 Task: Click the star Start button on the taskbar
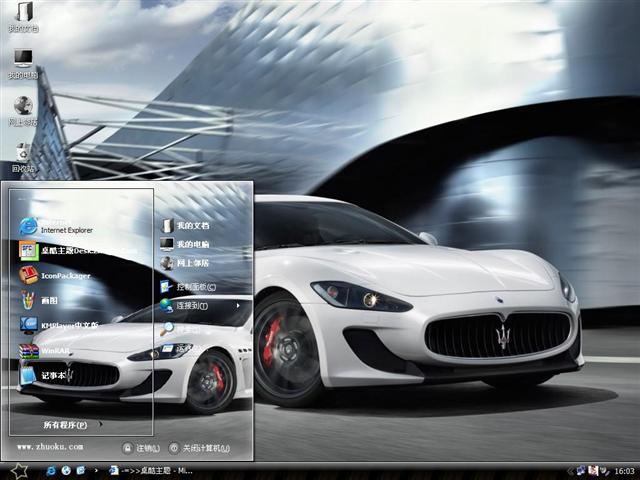[x=18, y=469]
